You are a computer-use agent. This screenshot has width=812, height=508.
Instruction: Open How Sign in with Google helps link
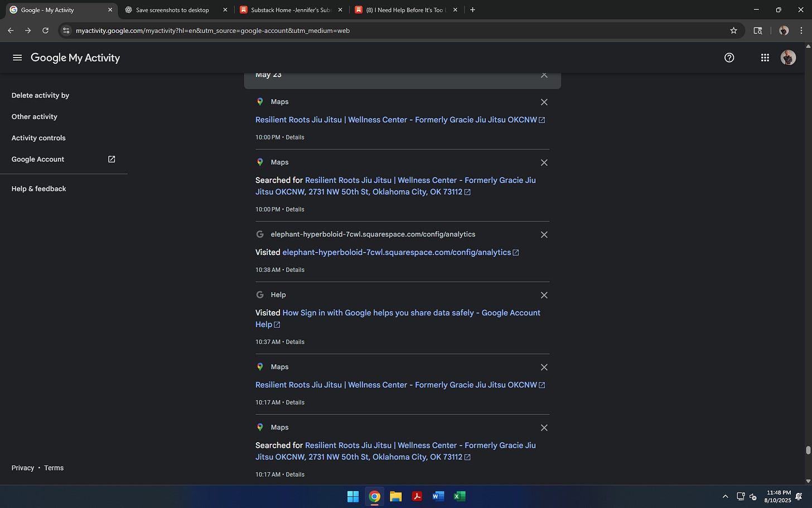[398, 319]
